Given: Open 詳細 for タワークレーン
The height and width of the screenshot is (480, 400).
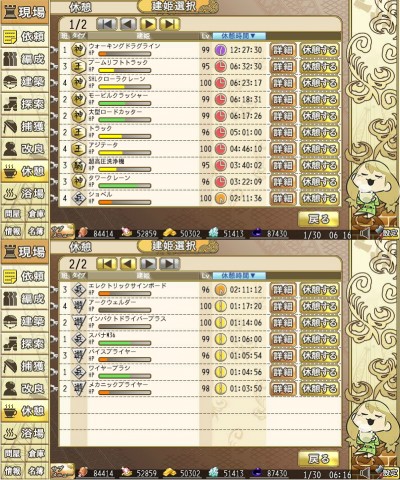Looking at the screenshot, I should coord(283,182).
